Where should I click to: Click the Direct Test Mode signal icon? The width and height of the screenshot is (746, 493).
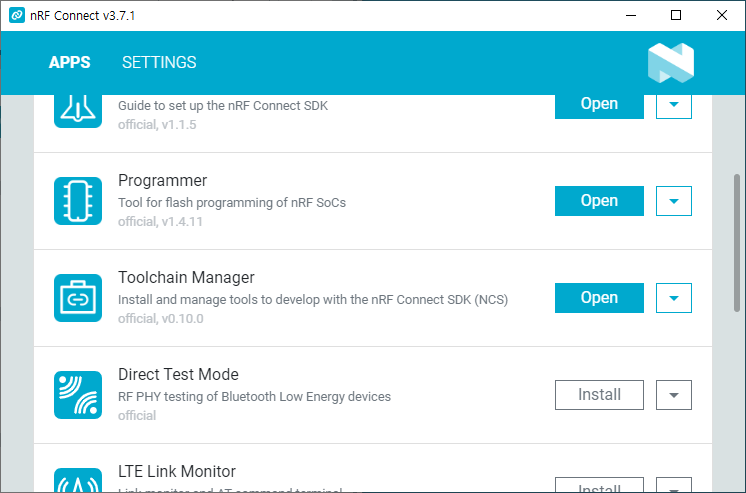click(78, 395)
